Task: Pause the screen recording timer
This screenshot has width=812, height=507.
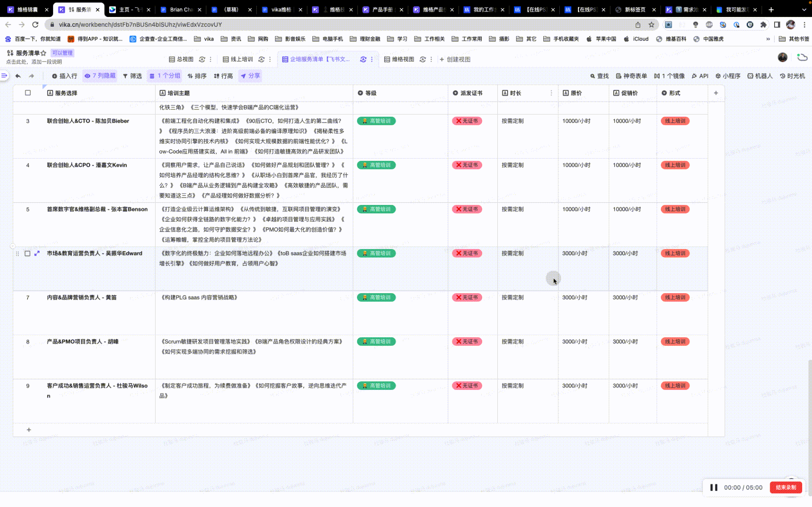Action: [714, 487]
